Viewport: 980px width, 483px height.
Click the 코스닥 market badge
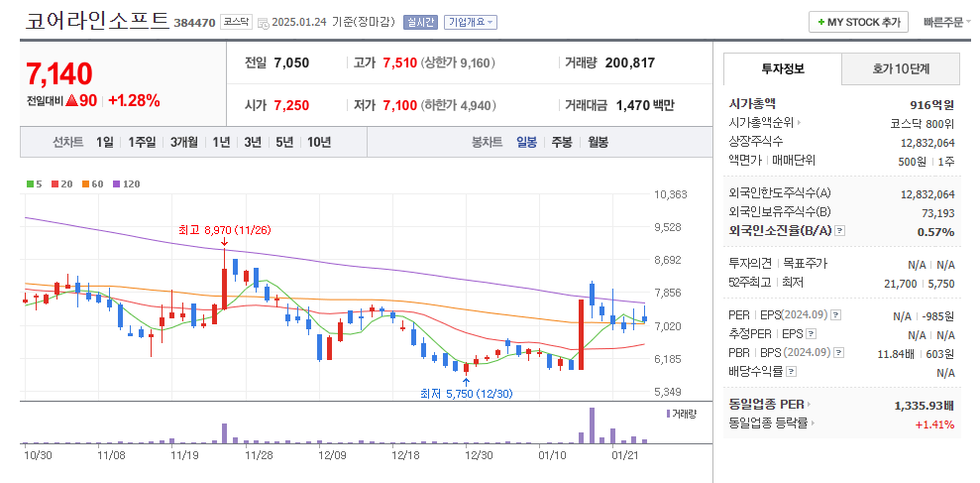tap(236, 22)
